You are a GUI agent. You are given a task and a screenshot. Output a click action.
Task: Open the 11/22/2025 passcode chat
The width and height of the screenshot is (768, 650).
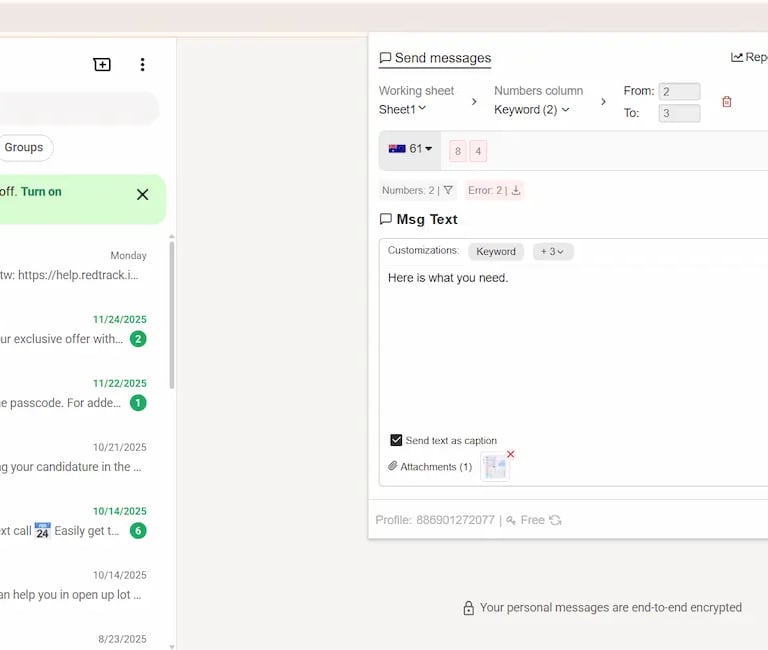tap(73, 393)
